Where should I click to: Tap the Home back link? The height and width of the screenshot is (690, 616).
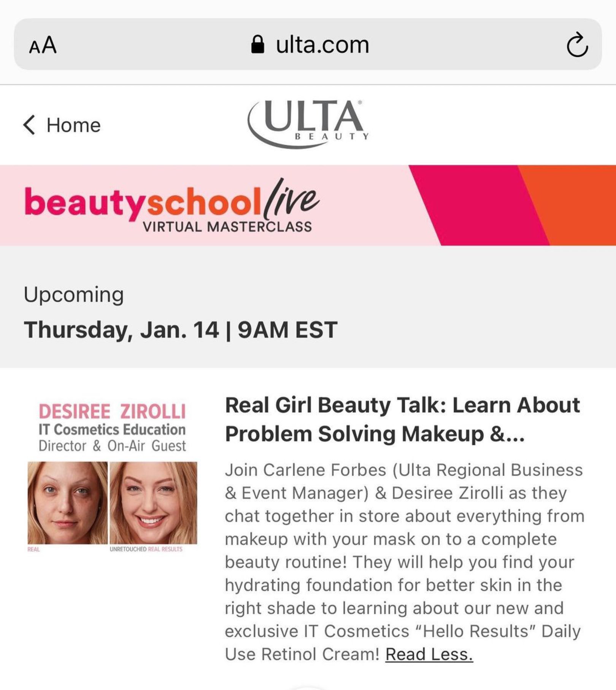click(62, 125)
